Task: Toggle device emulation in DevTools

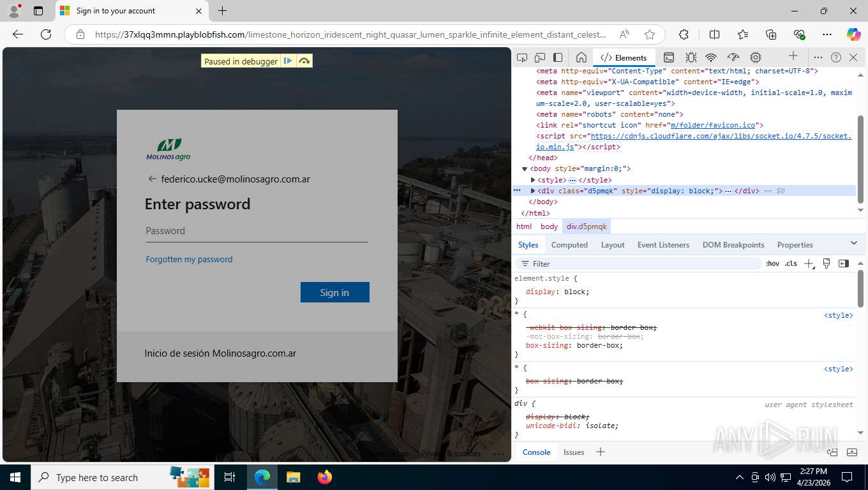Action: click(540, 57)
